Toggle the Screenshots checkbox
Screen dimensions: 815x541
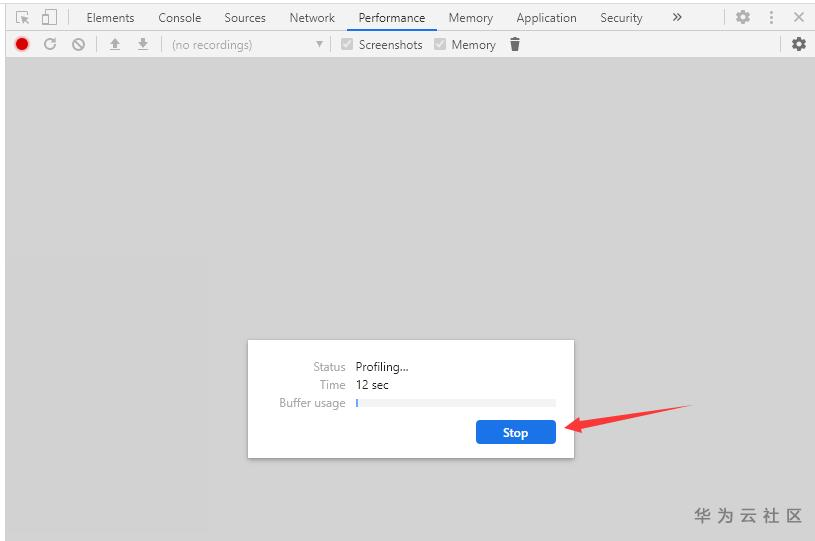point(347,44)
